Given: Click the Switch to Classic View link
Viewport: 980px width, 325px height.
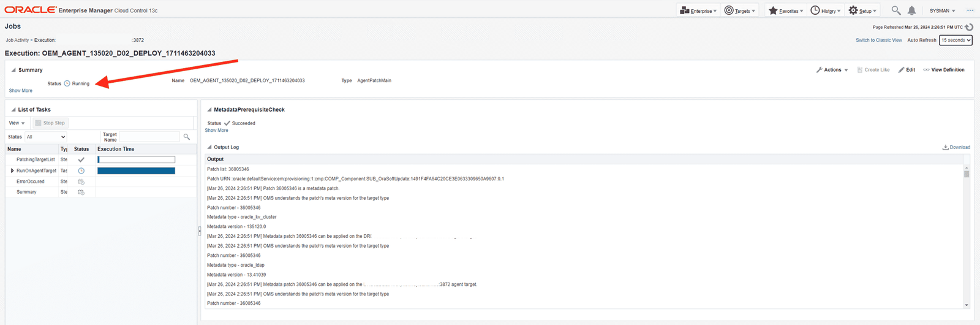Looking at the screenshot, I should pos(878,40).
